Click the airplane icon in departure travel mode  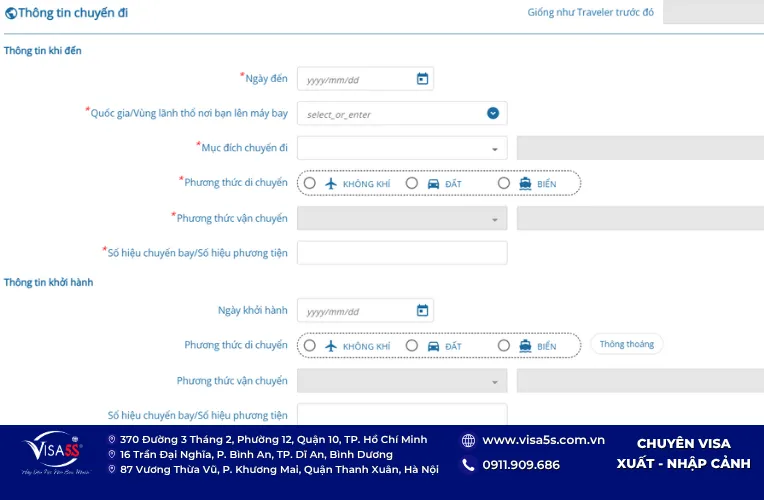(x=331, y=346)
